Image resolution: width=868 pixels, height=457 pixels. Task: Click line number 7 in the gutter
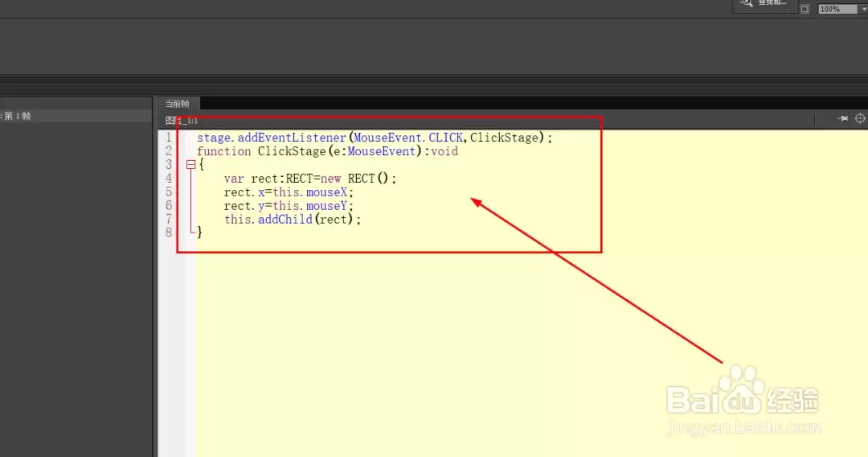pos(169,219)
